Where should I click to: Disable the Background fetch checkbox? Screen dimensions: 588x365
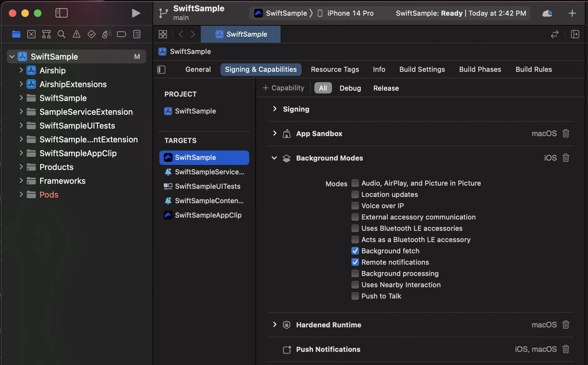tap(355, 251)
